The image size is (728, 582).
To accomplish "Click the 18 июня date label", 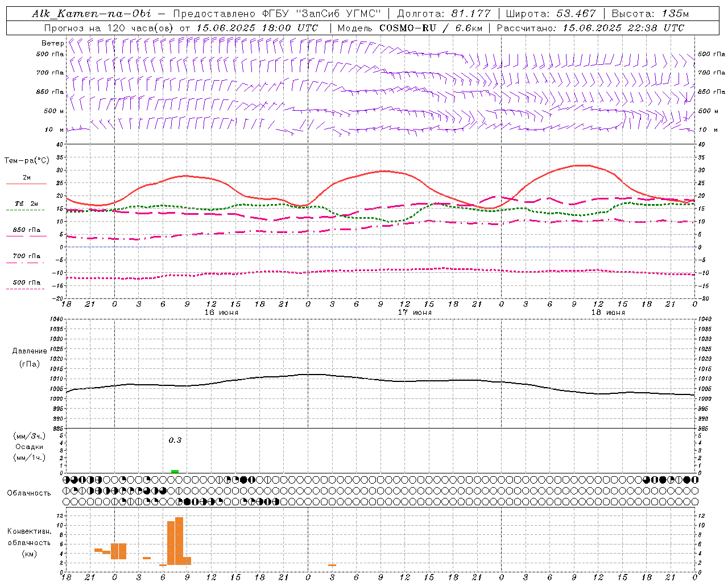I will tap(608, 313).
